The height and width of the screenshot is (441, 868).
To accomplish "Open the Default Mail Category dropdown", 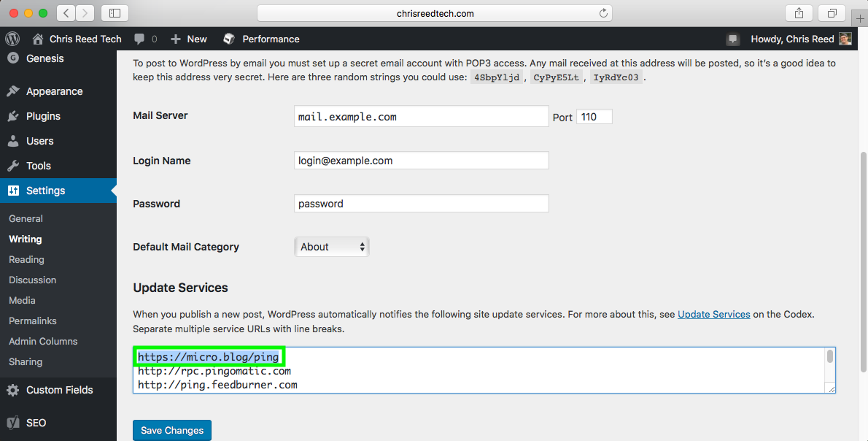I will point(331,246).
